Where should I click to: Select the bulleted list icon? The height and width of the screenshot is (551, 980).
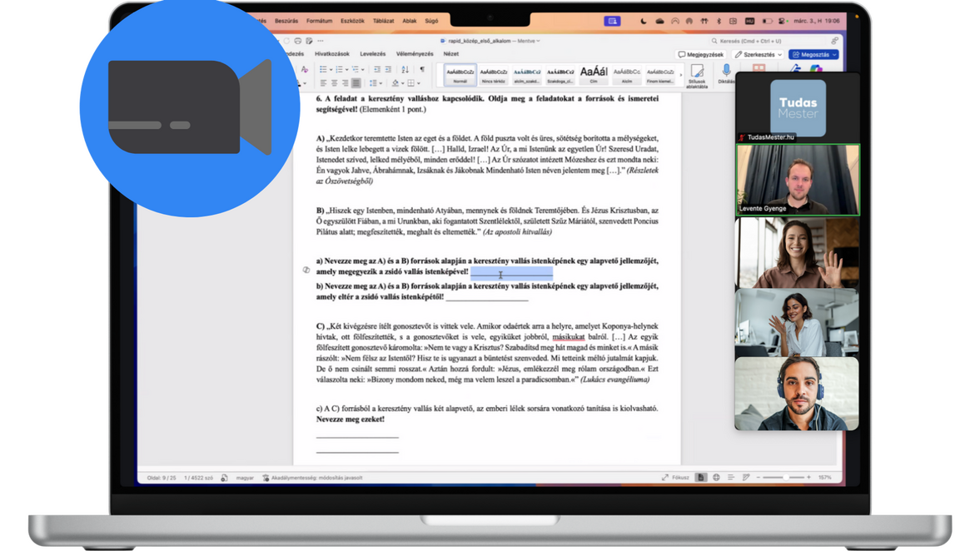click(323, 70)
